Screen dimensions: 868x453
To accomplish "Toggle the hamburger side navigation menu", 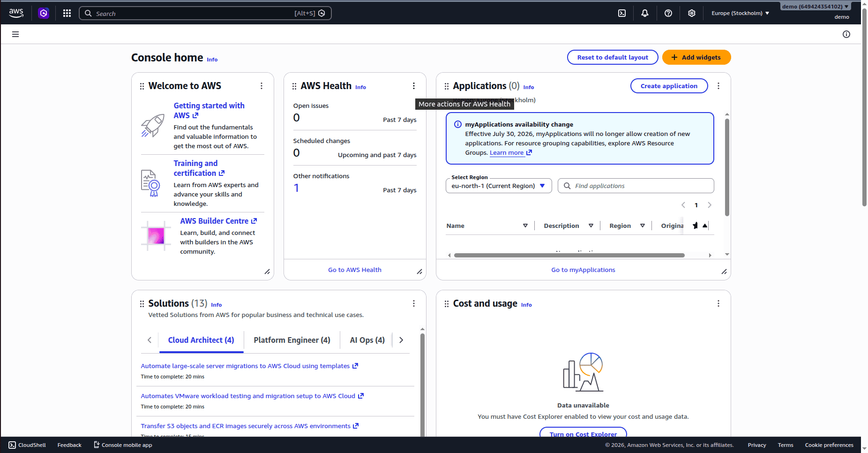I will 15,34.
